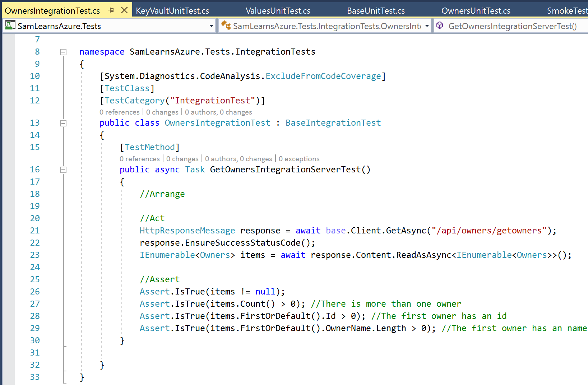The height and width of the screenshot is (385, 588).
Task: Switch to the KeyVaultUnitTest.cs tab
Action: click(x=172, y=11)
